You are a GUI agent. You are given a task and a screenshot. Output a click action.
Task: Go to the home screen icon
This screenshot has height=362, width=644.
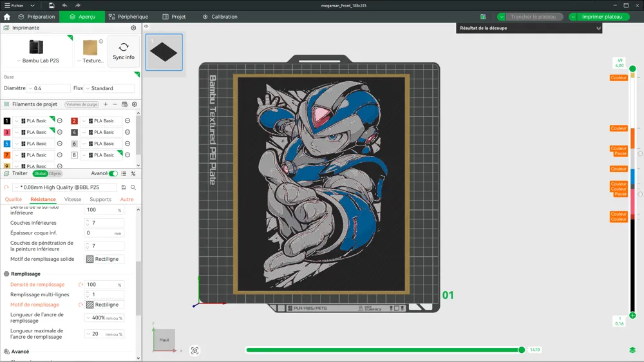click(6, 17)
